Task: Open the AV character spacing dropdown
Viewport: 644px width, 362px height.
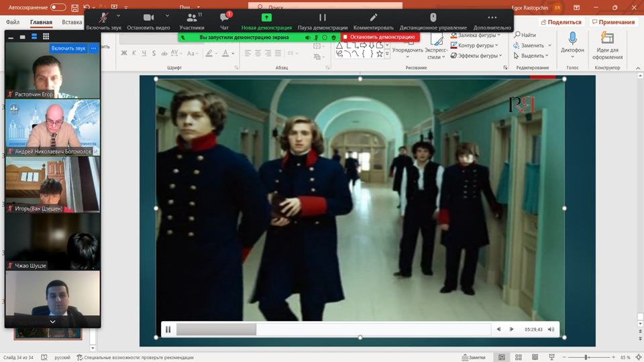Action: pyautogui.click(x=176, y=54)
